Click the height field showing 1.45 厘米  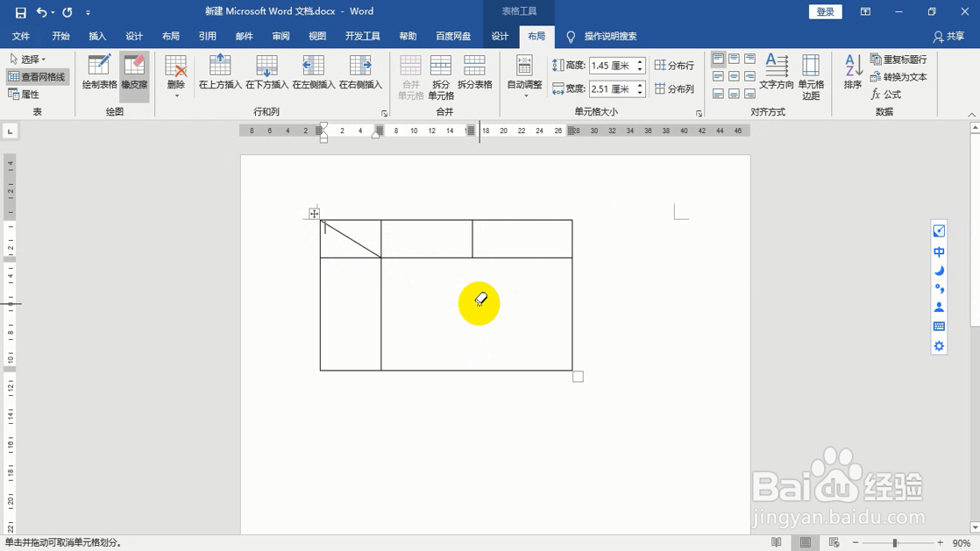click(612, 66)
